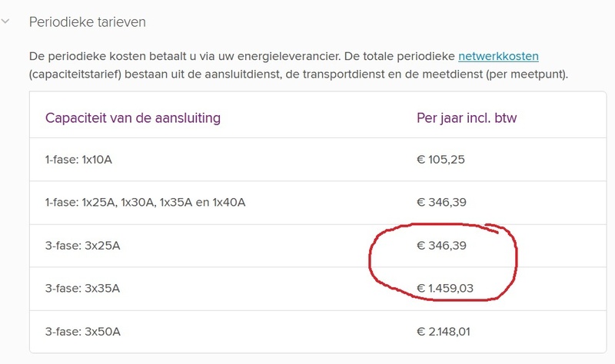Screen dimensions: 615x364
Task: Click the Capaciteit van de aansluiting header
Action: [133, 117]
